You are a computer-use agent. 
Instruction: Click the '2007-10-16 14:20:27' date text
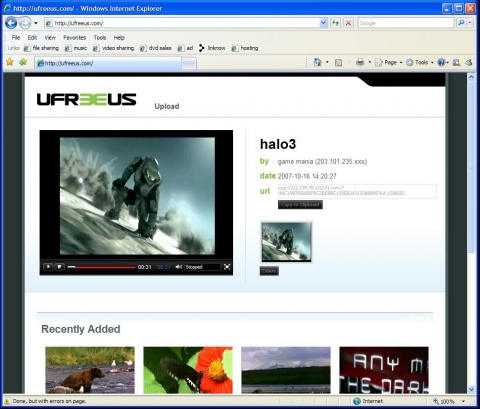(x=307, y=176)
